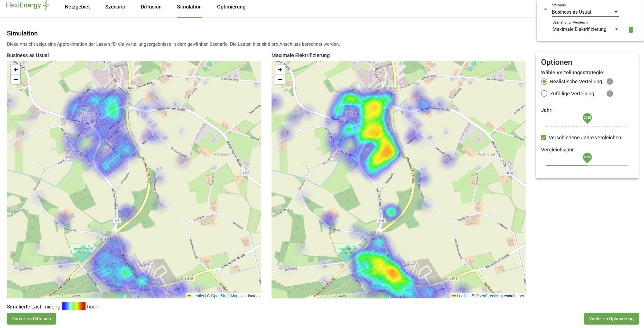The height and width of the screenshot is (328, 644).
Task: Open the Szenario für Vergleich dropdown
Action: (585, 29)
